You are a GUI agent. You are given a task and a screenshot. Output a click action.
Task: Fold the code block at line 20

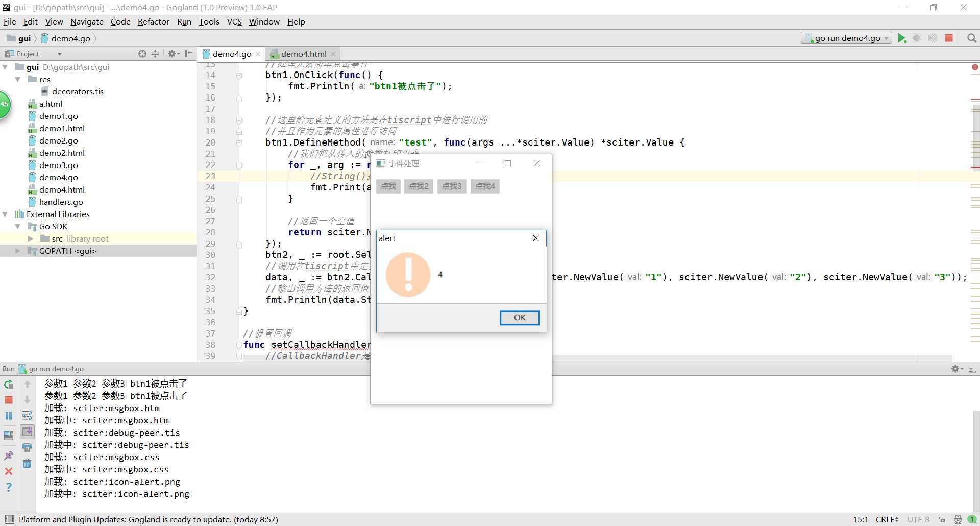point(239,142)
